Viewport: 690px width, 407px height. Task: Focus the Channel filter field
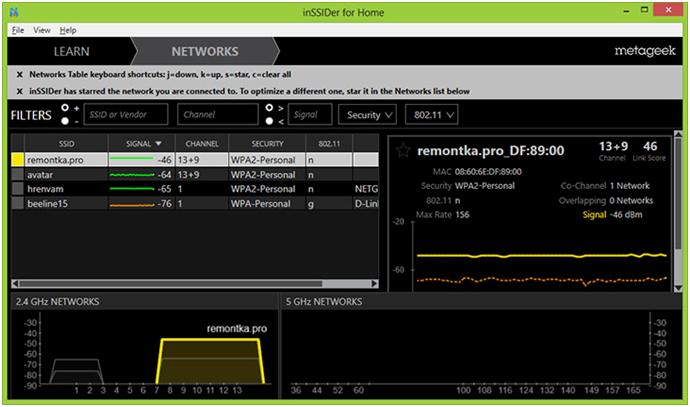click(218, 114)
